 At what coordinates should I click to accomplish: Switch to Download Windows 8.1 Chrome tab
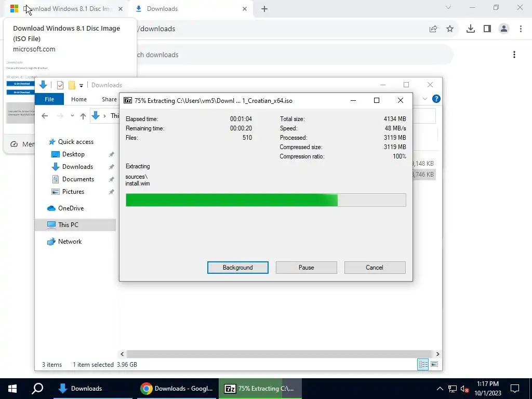click(66, 9)
